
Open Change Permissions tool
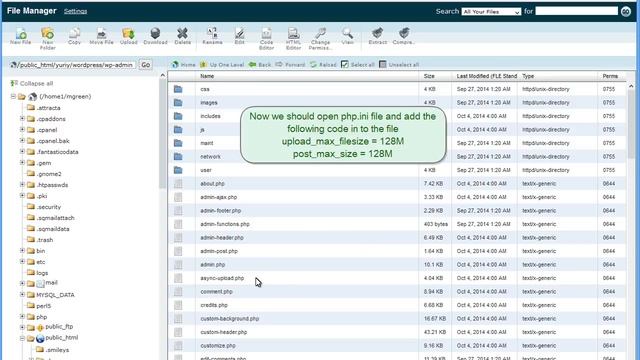(x=320, y=38)
